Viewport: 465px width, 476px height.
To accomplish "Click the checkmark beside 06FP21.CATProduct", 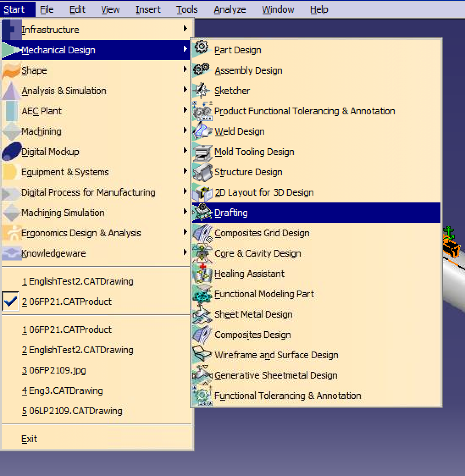I will [11, 302].
